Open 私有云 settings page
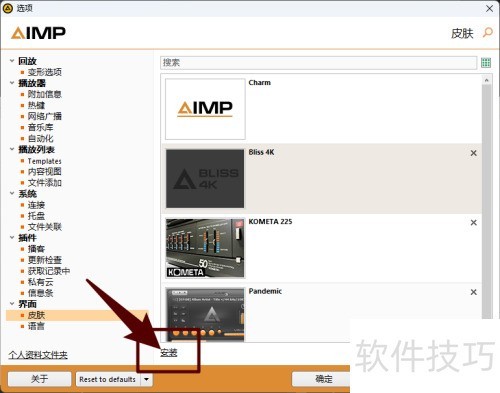The height and width of the screenshot is (393, 500). coord(40,282)
